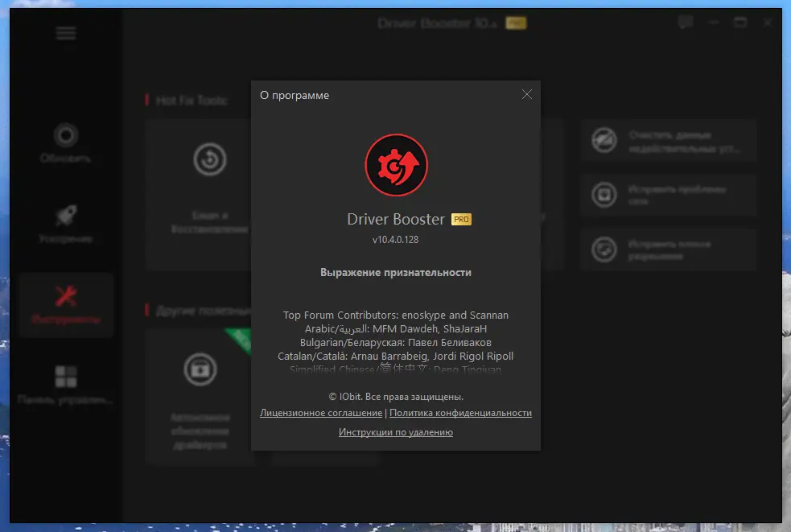Open the hamburger menu in top left
Viewport: 791px width, 532px height.
pyautogui.click(x=65, y=32)
